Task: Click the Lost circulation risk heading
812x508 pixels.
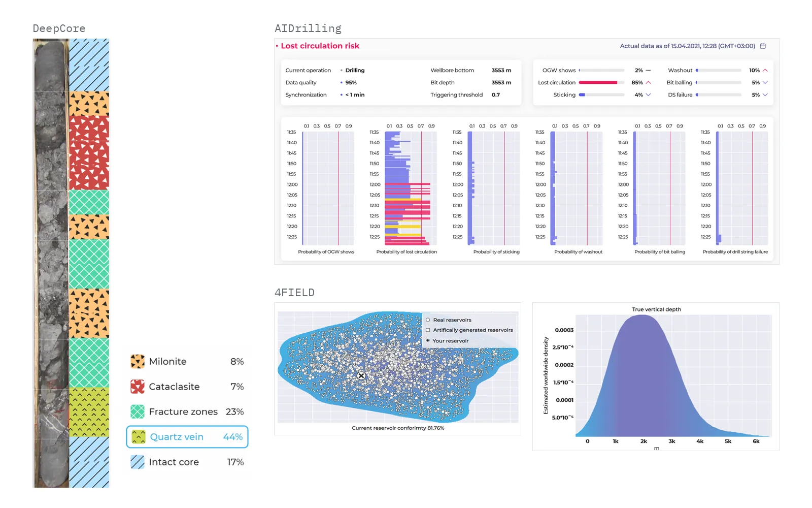Action: pyautogui.click(x=320, y=46)
